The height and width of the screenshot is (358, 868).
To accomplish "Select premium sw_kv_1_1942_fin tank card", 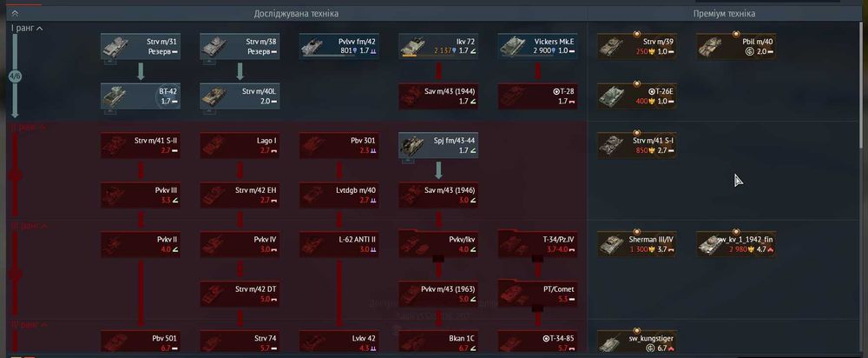I will click(x=736, y=244).
